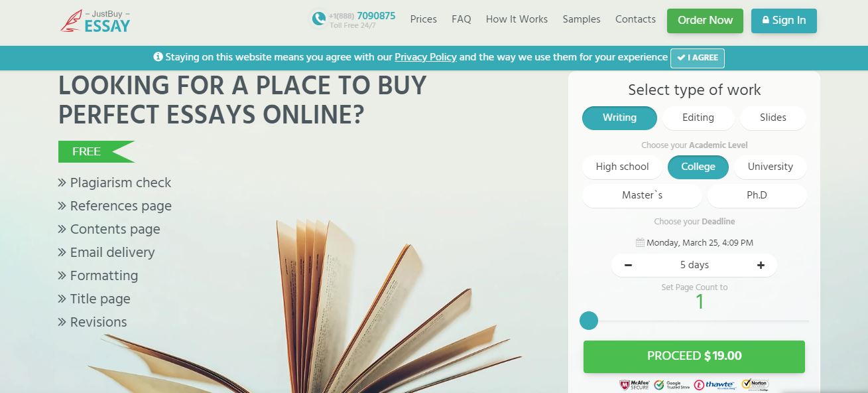Click the Google Trusted Store badge
868x393 pixels.
[672, 385]
